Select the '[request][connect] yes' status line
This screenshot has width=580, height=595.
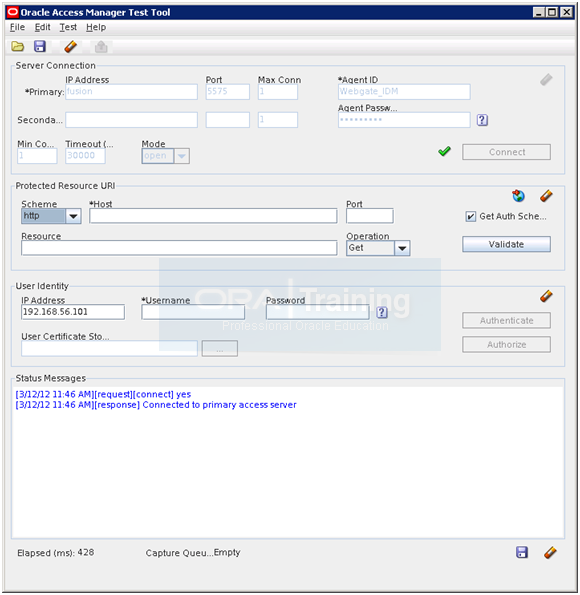[x=103, y=394]
